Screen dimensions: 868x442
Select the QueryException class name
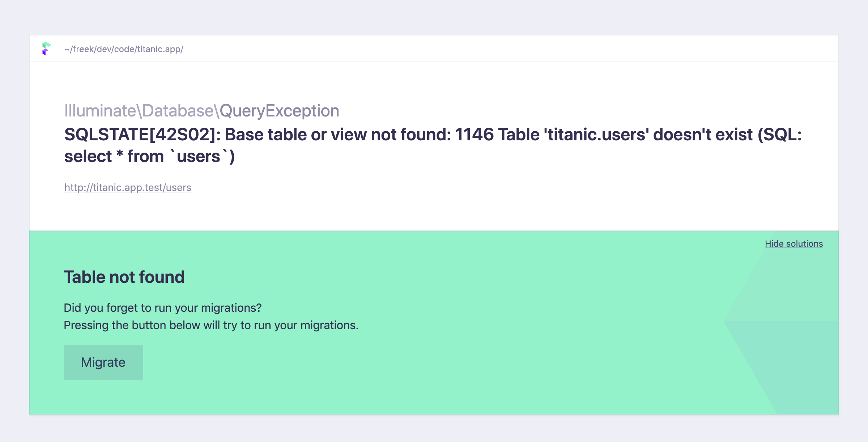click(279, 111)
